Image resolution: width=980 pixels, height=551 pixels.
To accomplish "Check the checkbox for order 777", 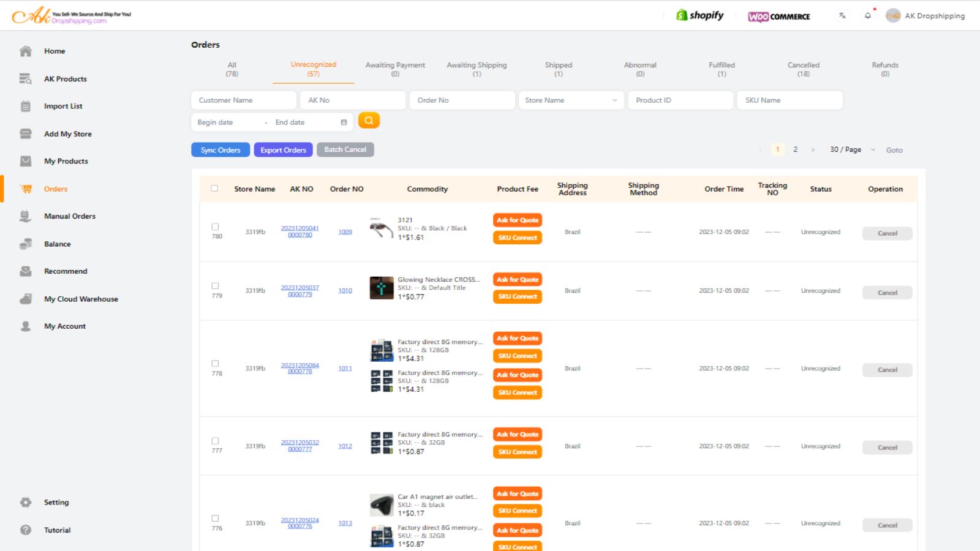I will pos(215,441).
